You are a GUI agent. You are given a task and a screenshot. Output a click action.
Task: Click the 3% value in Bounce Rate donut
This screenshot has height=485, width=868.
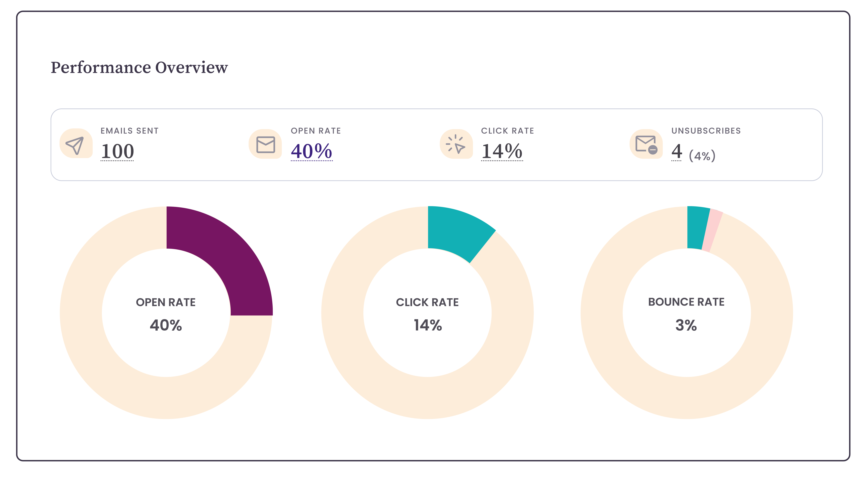(686, 325)
